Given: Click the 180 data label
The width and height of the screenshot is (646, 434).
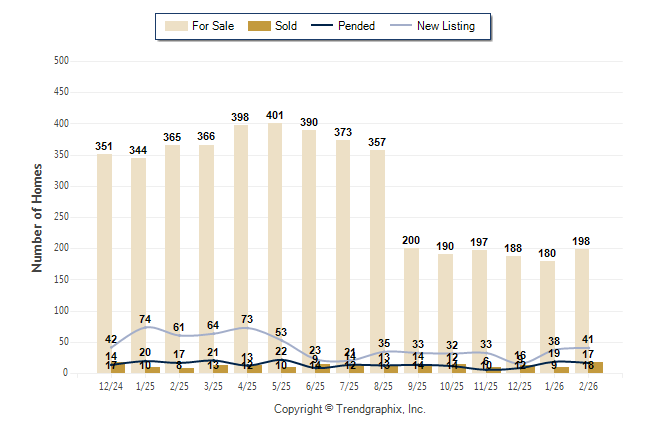Looking at the screenshot, I should 547,253.
